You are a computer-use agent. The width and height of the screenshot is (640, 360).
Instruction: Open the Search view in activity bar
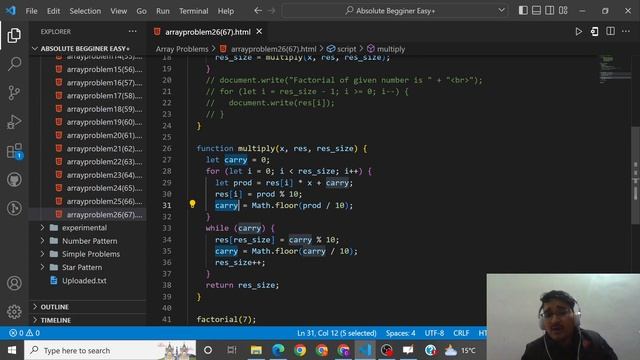pyautogui.click(x=14, y=63)
